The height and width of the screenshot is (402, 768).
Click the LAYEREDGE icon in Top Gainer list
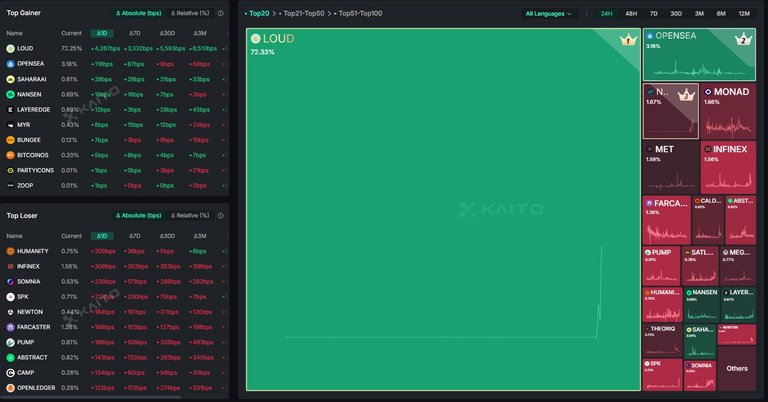(10, 109)
